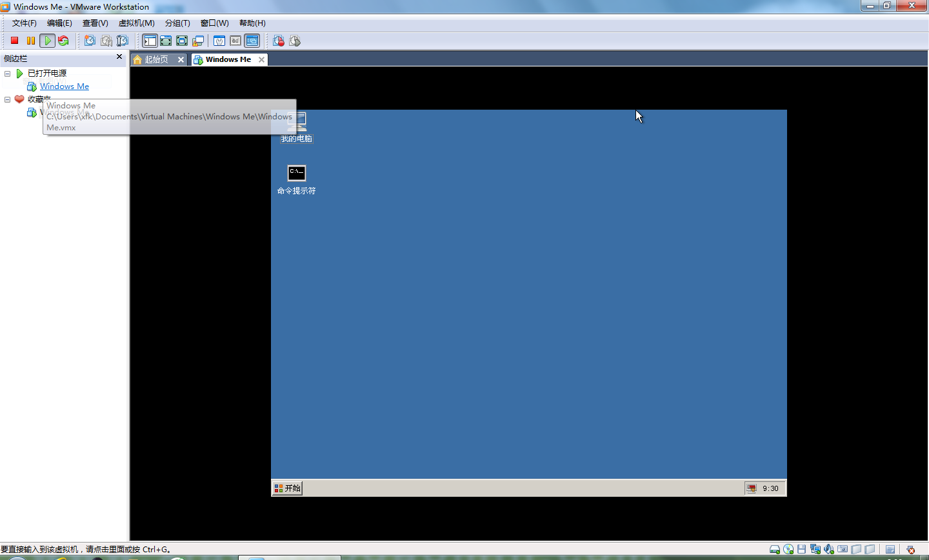Close the 起始页 tab
This screenshot has width=929, height=560.
[181, 59]
